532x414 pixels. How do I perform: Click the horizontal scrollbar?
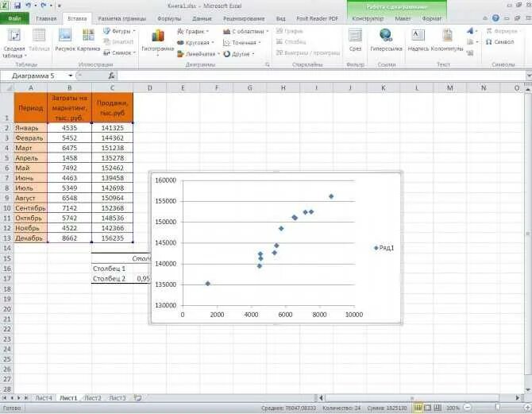412,397
